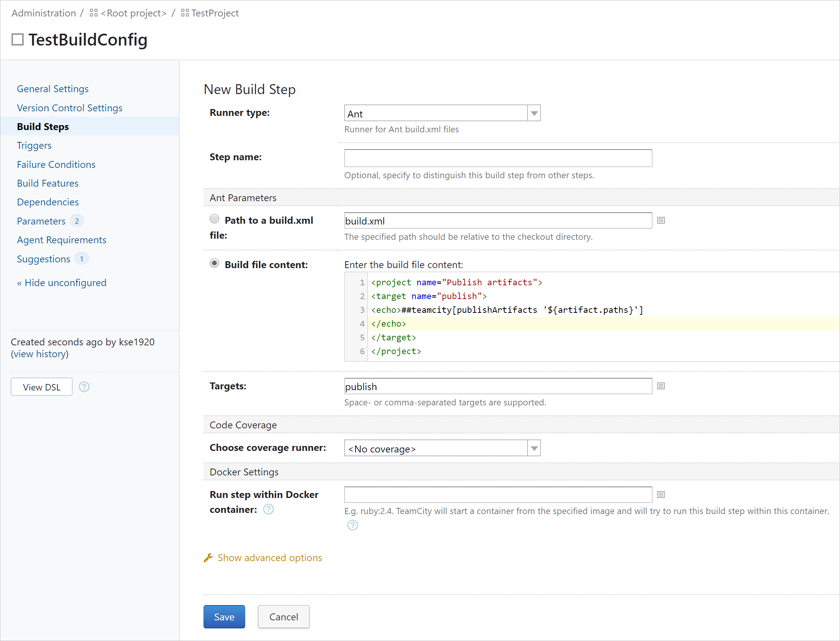Select Path to a build.xml file radio
Screen dimensions: 840x641
point(214,219)
